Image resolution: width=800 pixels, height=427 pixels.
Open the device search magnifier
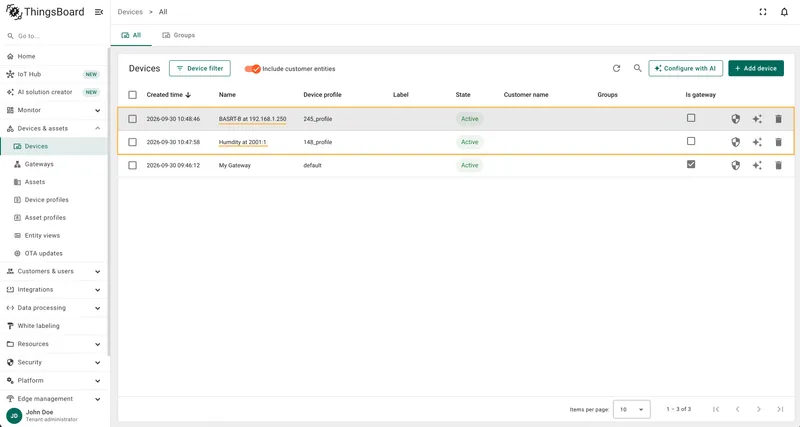click(x=637, y=68)
